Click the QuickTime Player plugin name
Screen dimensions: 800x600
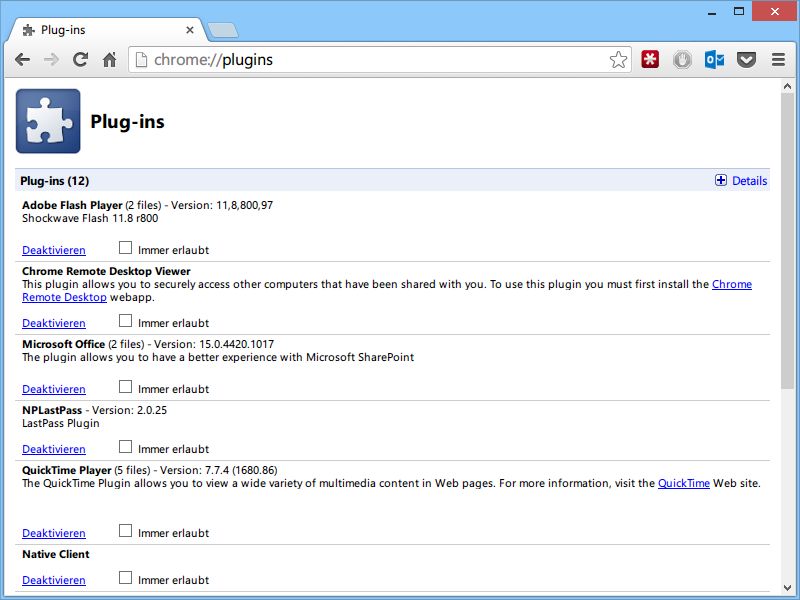pos(66,470)
